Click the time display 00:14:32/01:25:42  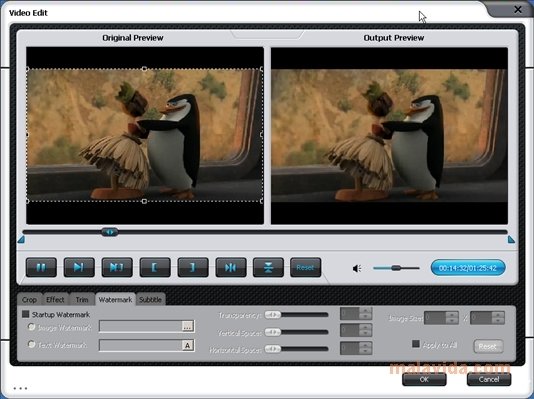coord(468,268)
